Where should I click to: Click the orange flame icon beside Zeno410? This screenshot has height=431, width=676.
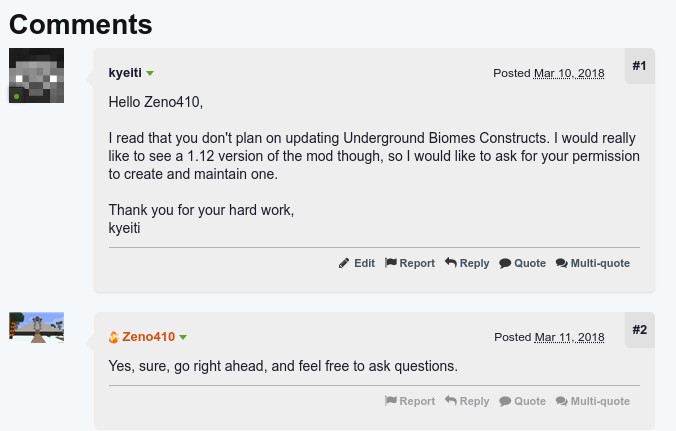point(114,338)
